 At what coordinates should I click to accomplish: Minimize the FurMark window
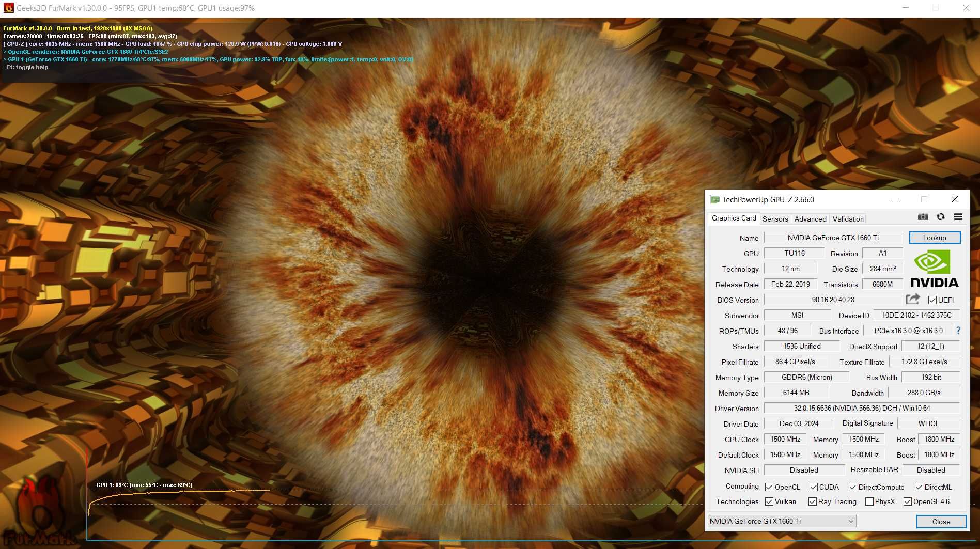[905, 8]
